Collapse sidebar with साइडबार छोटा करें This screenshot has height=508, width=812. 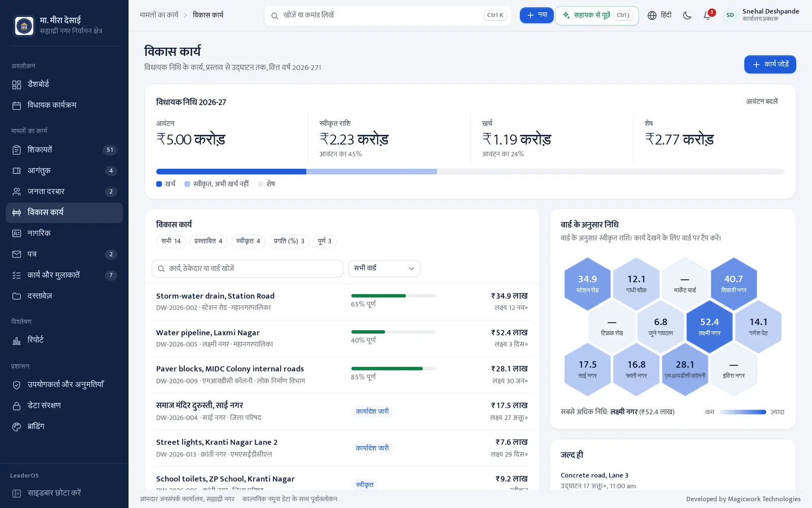point(64,493)
